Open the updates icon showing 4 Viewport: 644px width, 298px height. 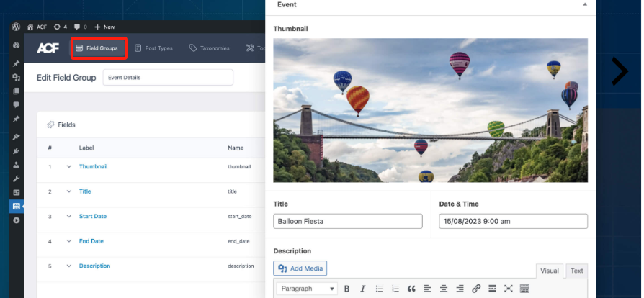click(61, 27)
